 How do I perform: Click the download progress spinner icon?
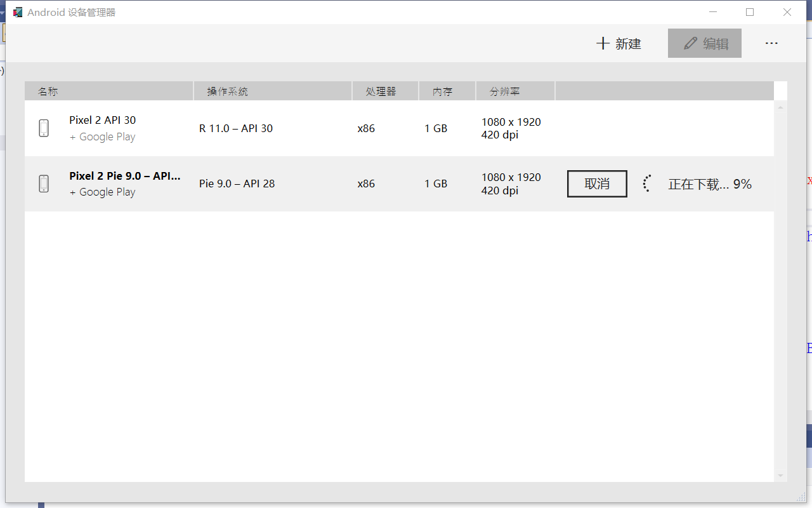pos(647,184)
